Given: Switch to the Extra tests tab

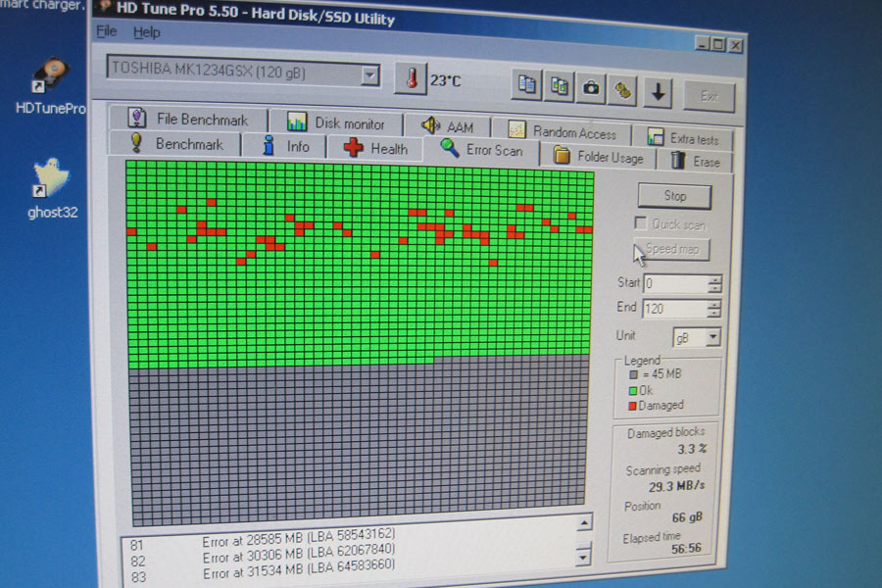Looking at the screenshot, I should pos(683,137).
